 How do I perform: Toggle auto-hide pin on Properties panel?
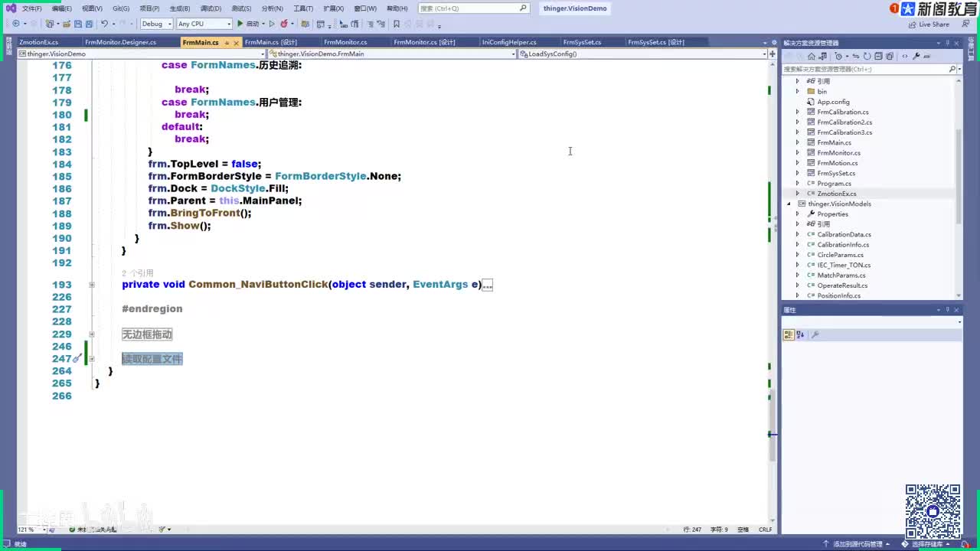click(x=947, y=310)
